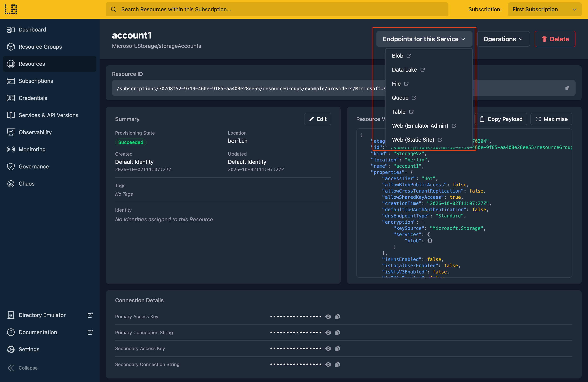This screenshot has height=382, width=588.
Task: Copy the Resource ID to clipboard
Action: pos(567,88)
